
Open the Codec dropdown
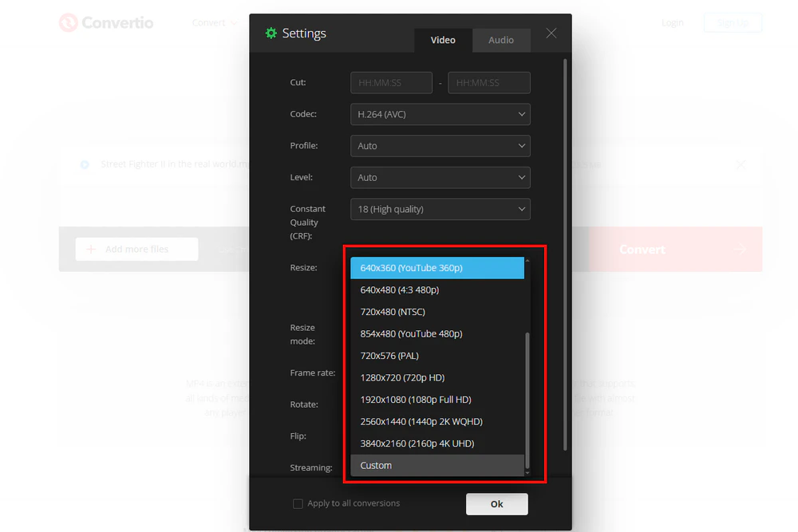[440, 114]
